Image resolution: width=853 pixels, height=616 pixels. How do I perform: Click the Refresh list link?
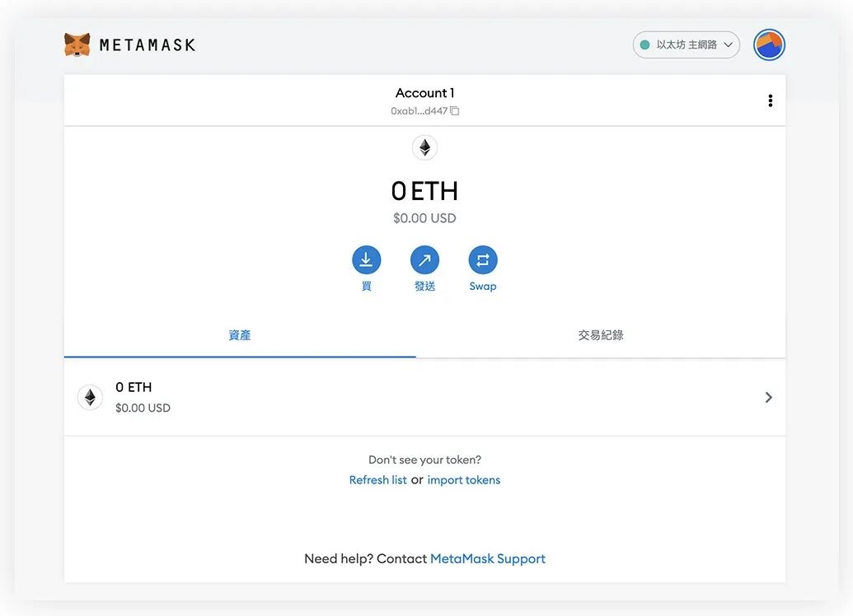click(x=377, y=480)
